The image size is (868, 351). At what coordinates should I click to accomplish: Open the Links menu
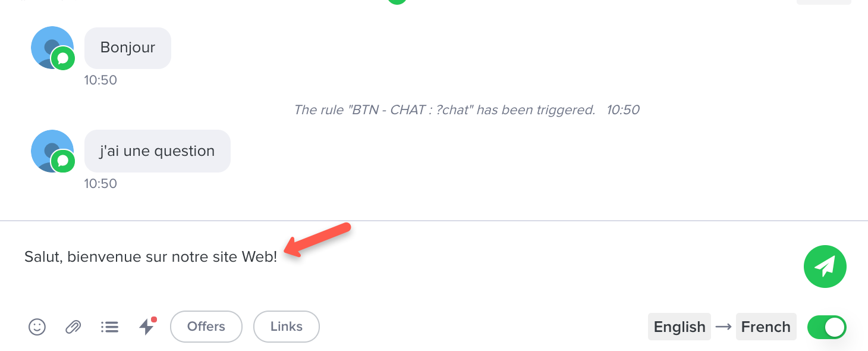point(287,327)
